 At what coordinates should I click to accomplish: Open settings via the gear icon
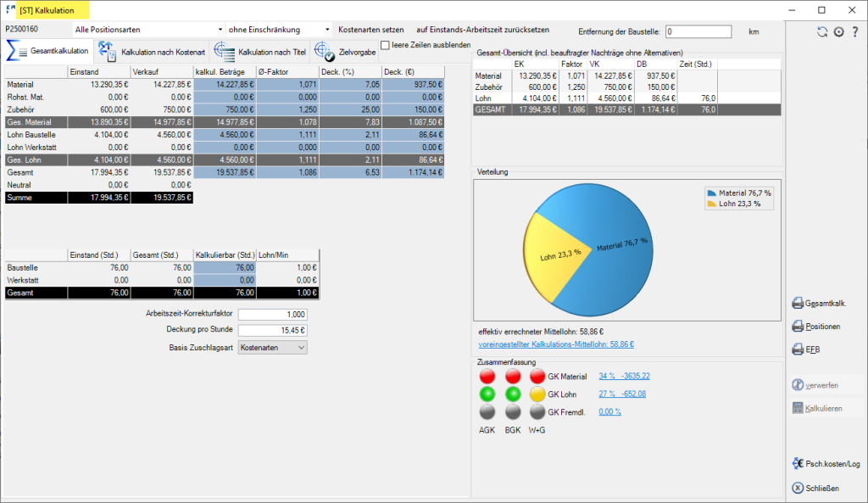point(838,31)
